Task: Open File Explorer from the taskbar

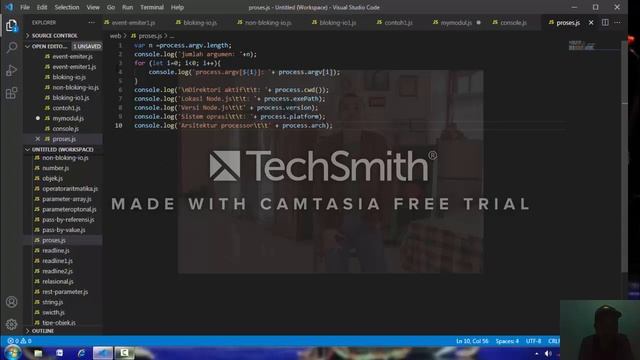Action: [38, 353]
